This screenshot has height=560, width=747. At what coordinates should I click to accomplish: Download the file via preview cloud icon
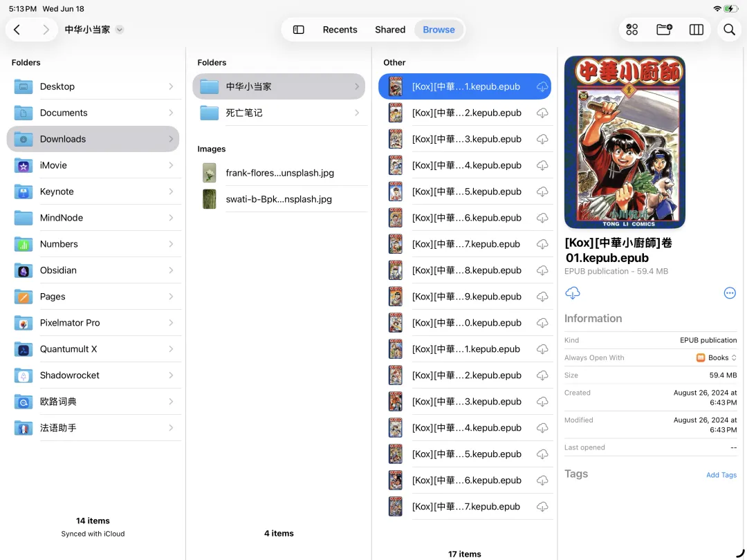(573, 293)
